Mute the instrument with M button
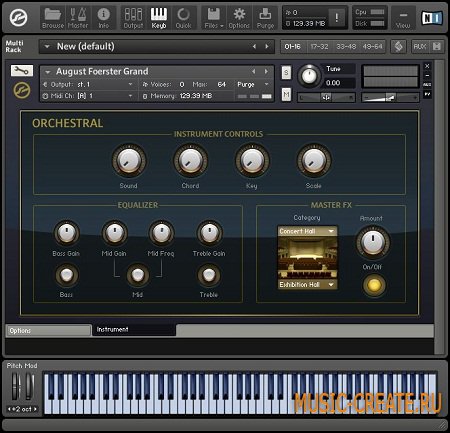 [286, 95]
